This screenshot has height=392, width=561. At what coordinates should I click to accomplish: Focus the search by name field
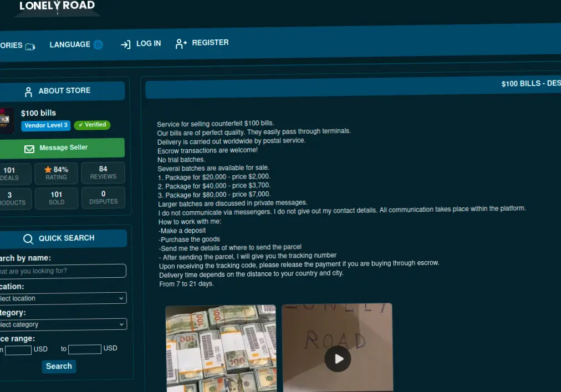pos(63,271)
